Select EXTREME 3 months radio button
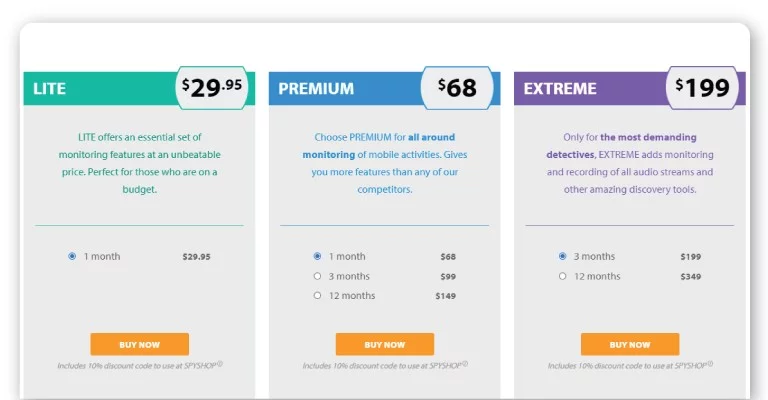 [562, 256]
